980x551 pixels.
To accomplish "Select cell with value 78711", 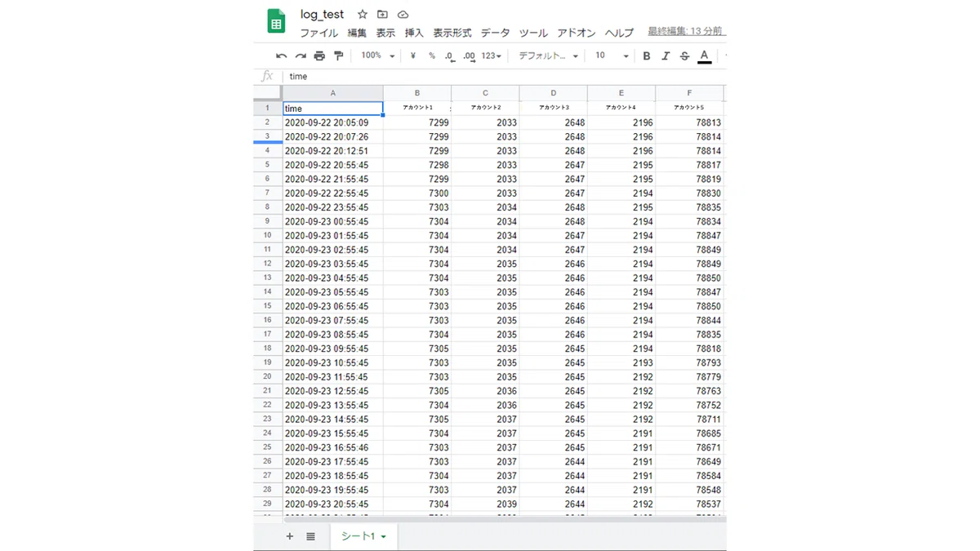I will click(689, 419).
